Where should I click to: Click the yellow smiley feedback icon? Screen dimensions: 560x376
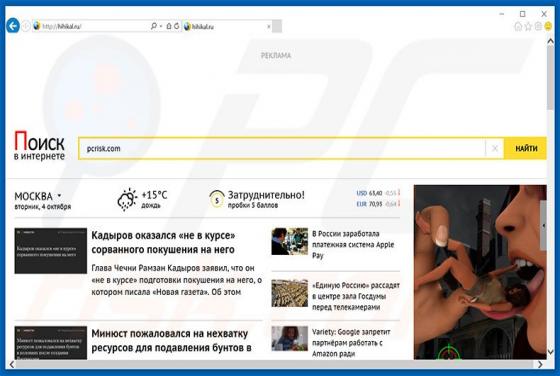[x=548, y=26]
